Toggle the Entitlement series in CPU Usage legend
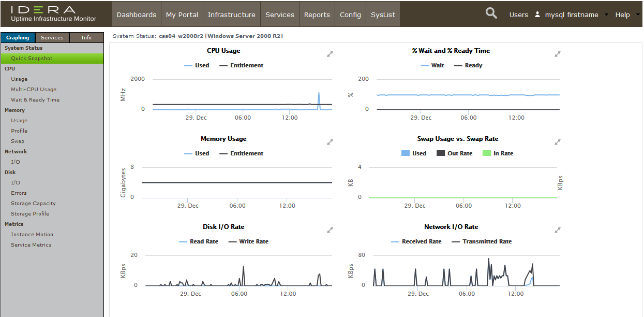The image size is (644, 317). coord(246,66)
